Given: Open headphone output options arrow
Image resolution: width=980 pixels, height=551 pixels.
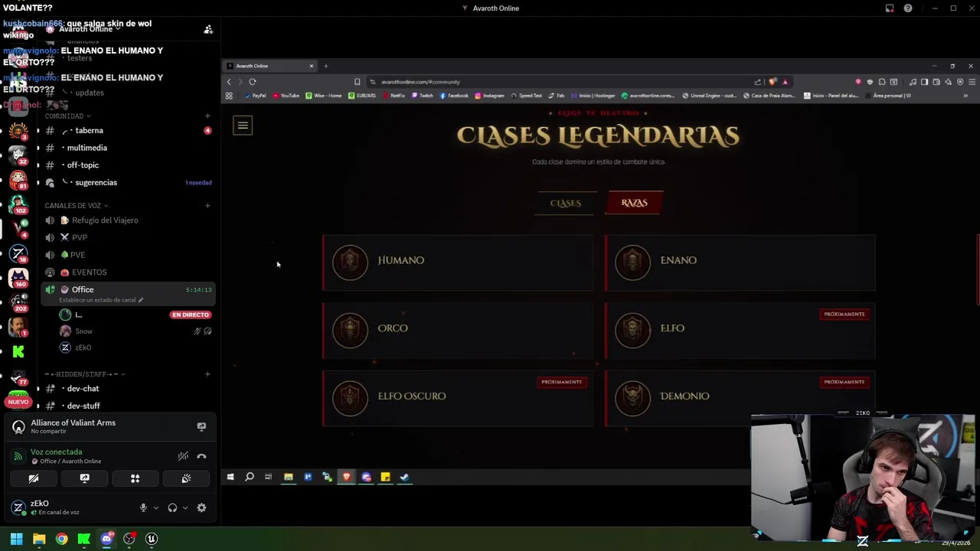Looking at the screenshot, I should click(185, 508).
